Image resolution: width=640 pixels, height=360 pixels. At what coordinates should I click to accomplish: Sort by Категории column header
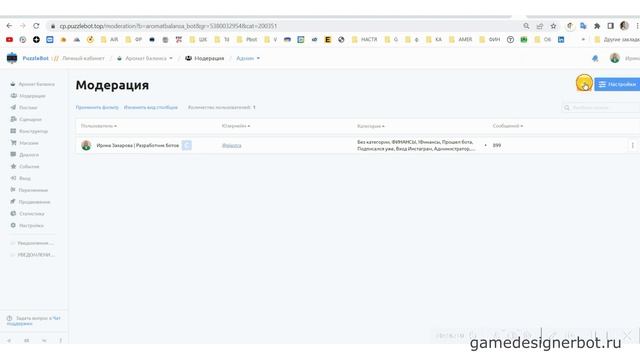pos(371,126)
